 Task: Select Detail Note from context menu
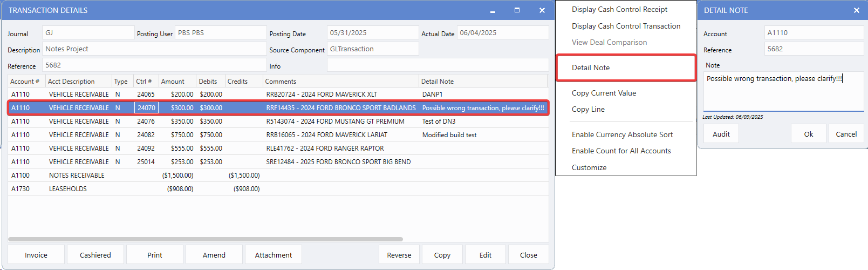pyautogui.click(x=591, y=67)
